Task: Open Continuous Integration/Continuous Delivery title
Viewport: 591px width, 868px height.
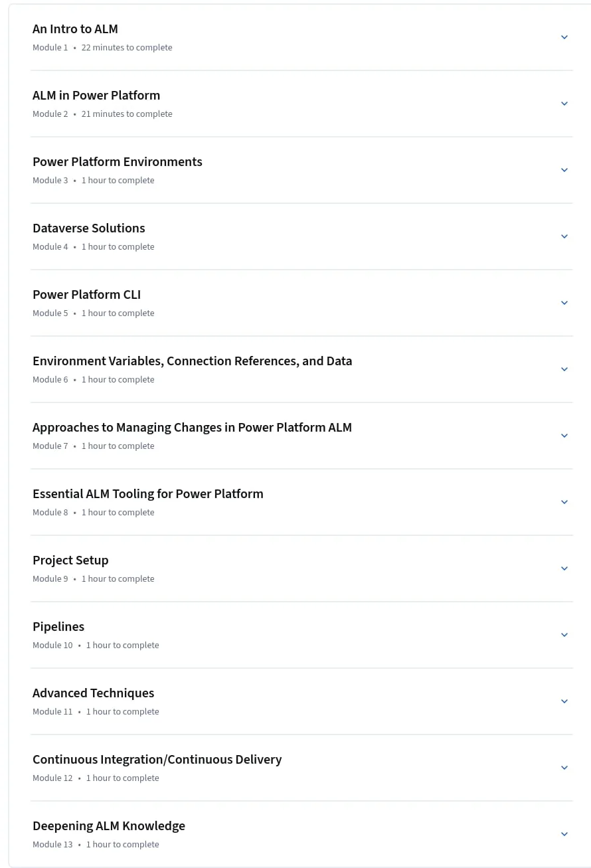Action: click(157, 760)
